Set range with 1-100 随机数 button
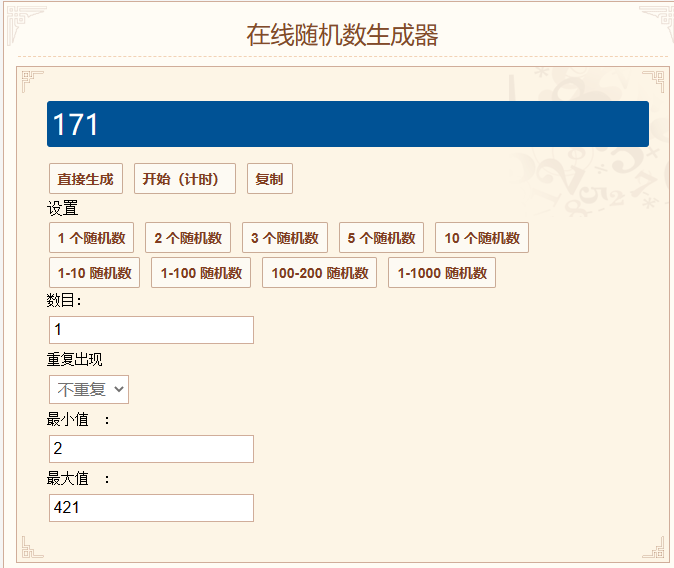 pyautogui.click(x=201, y=273)
